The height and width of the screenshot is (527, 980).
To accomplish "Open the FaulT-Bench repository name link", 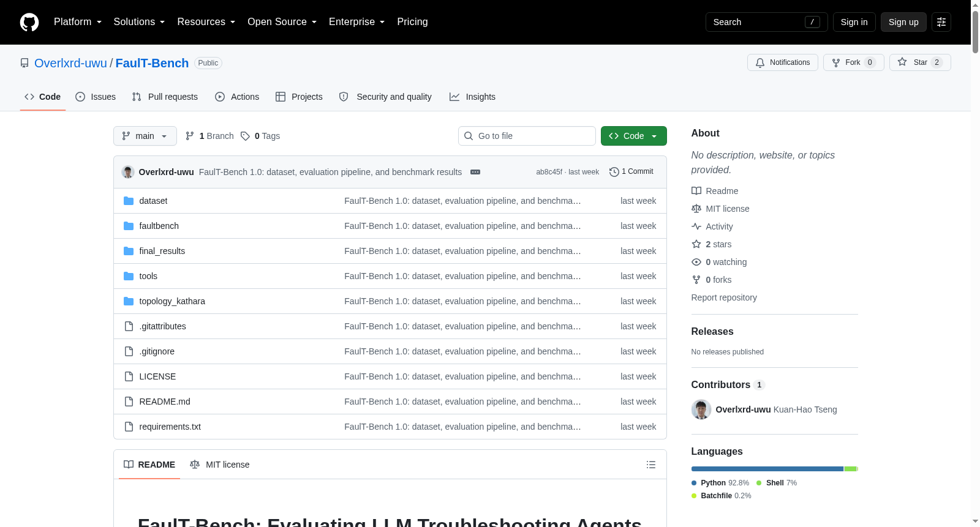I will (x=152, y=63).
